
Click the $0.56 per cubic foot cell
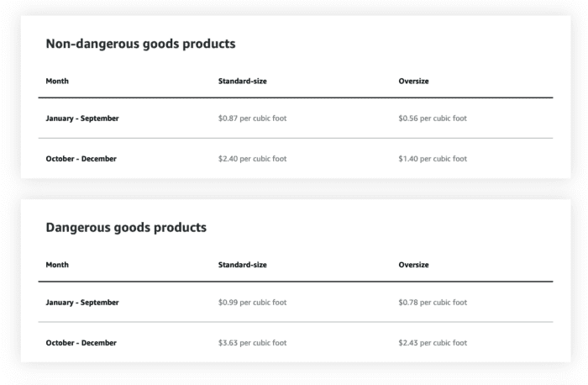tap(433, 119)
